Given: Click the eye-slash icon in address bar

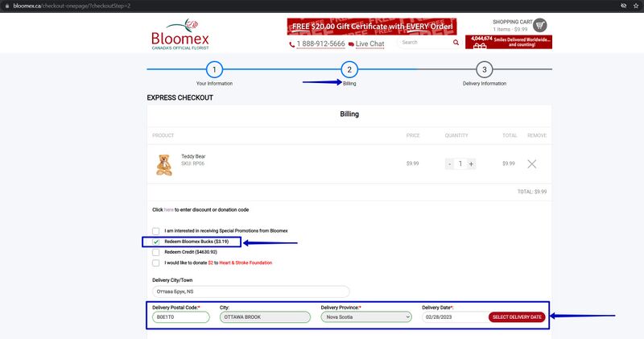Looking at the screenshot, I should pyautogui.click(x=623, y=6).
